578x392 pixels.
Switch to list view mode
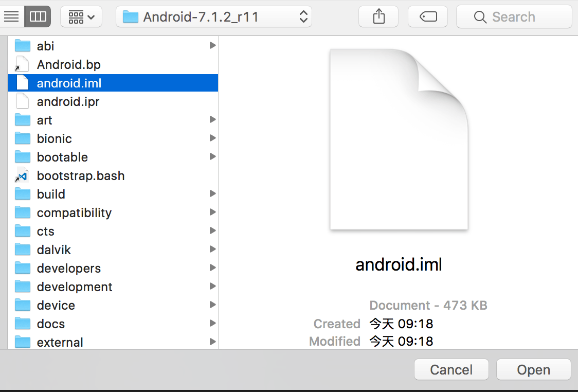tap(11, 17)
